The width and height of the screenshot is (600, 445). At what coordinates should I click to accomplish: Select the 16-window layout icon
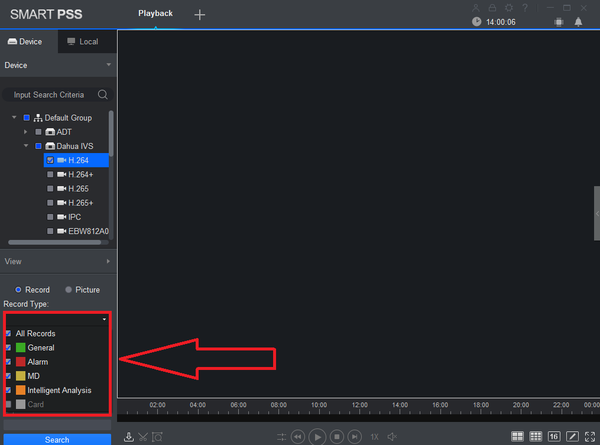point(554,436)
